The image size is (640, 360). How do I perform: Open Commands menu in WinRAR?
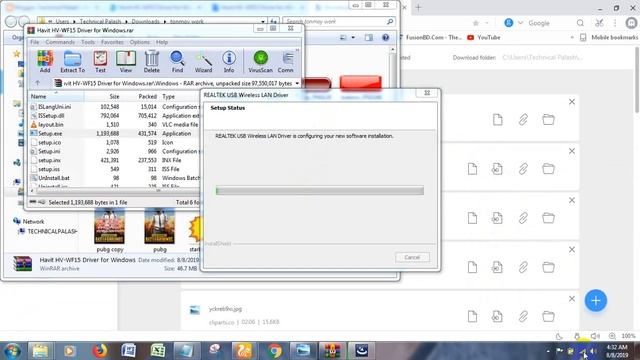[x=60, y=42]
